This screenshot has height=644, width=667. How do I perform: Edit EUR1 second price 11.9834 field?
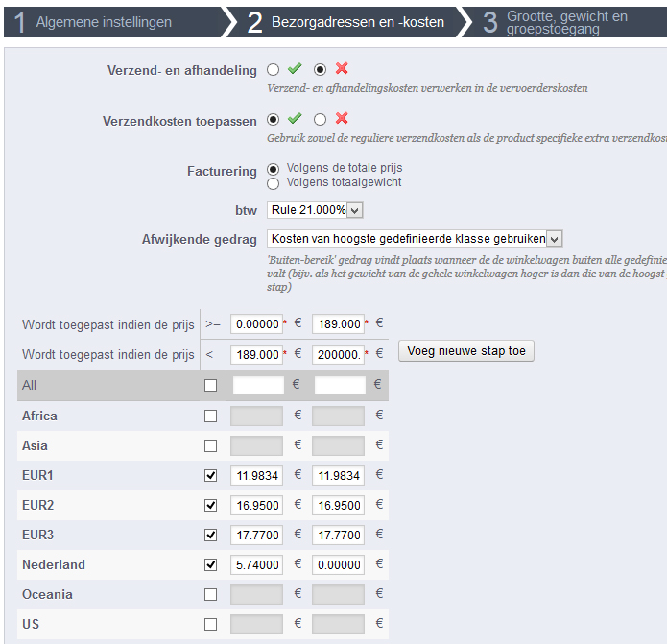338,475
